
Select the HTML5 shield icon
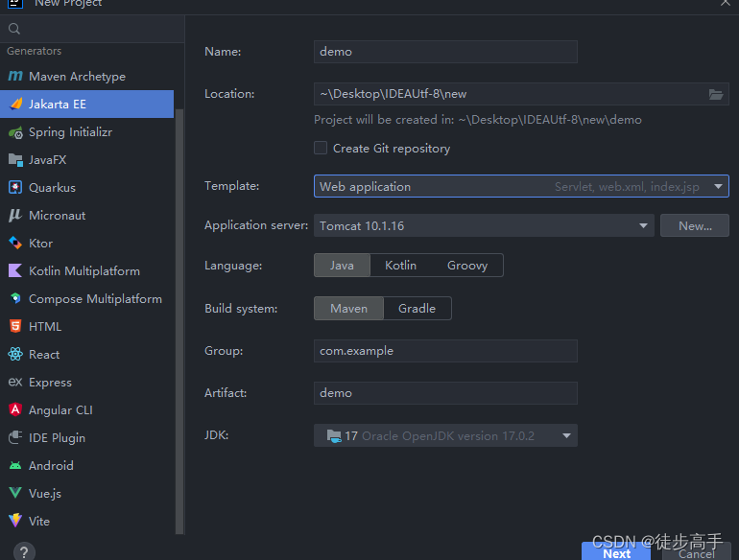(15, 326)
